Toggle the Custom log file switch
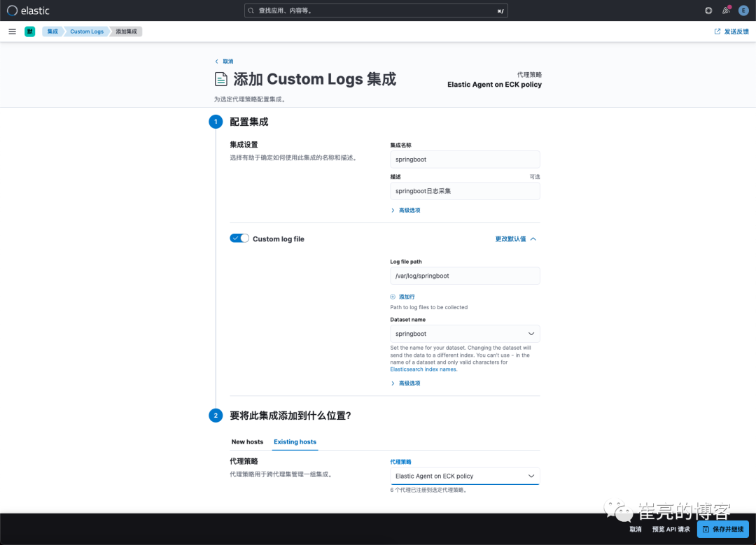This screenshot has height=545, width=756. pyautogui.click(x=239, y=239)
